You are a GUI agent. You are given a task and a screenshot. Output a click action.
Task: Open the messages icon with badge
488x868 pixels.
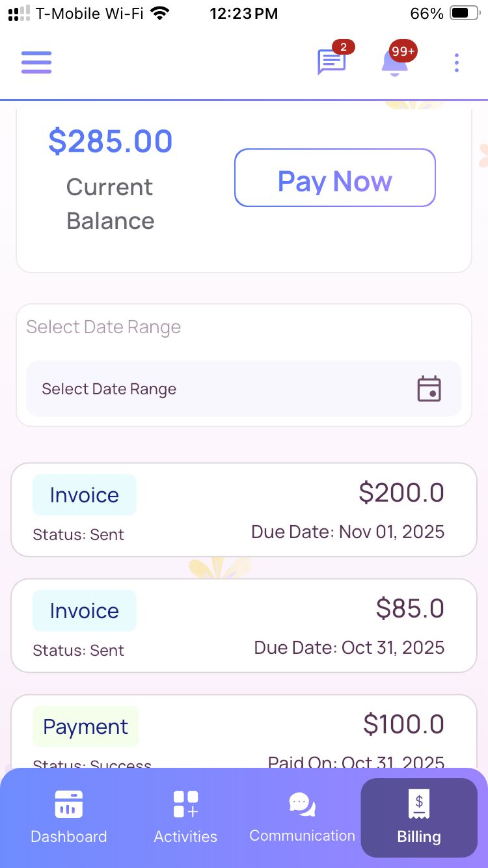331,62
